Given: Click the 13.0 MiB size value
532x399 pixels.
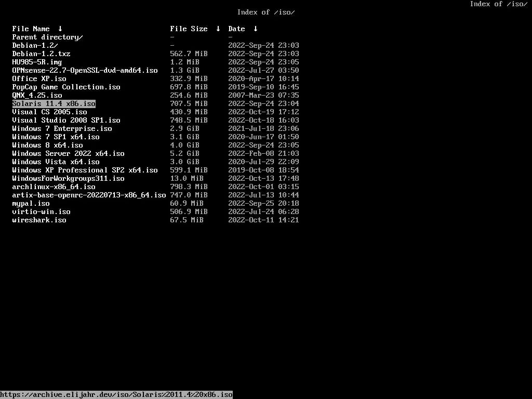Looking at the screenshot, I should pyautogui.click(x=187, y=179).
